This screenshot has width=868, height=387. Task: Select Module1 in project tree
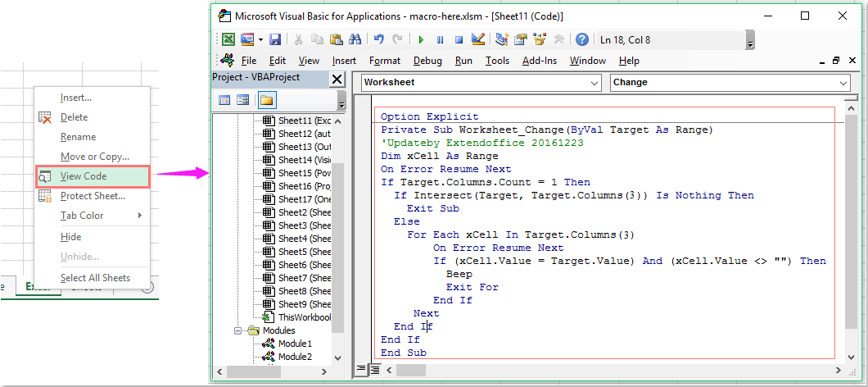click(x=294, y=344)
